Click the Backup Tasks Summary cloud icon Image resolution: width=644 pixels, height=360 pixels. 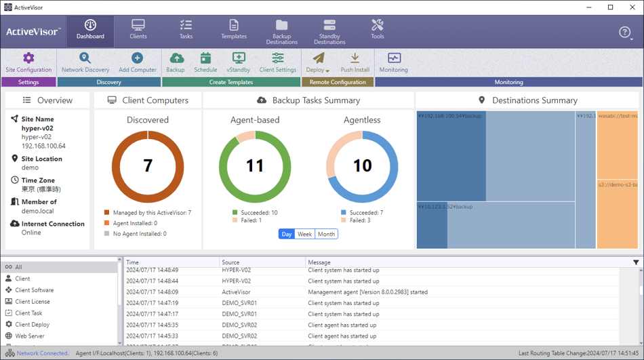261,100
